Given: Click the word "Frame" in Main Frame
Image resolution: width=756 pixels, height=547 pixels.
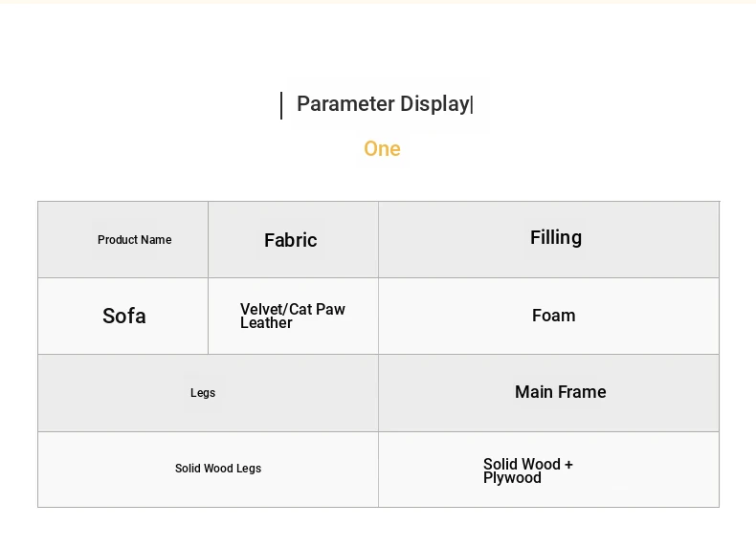Looking at the screenshot, I should coord(583,392).
